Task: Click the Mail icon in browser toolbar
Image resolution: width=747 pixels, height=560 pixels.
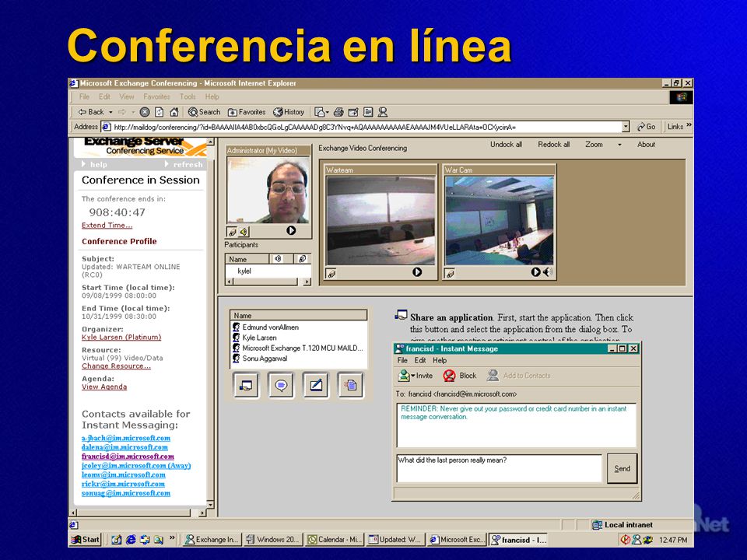Action: pos(319,112)
